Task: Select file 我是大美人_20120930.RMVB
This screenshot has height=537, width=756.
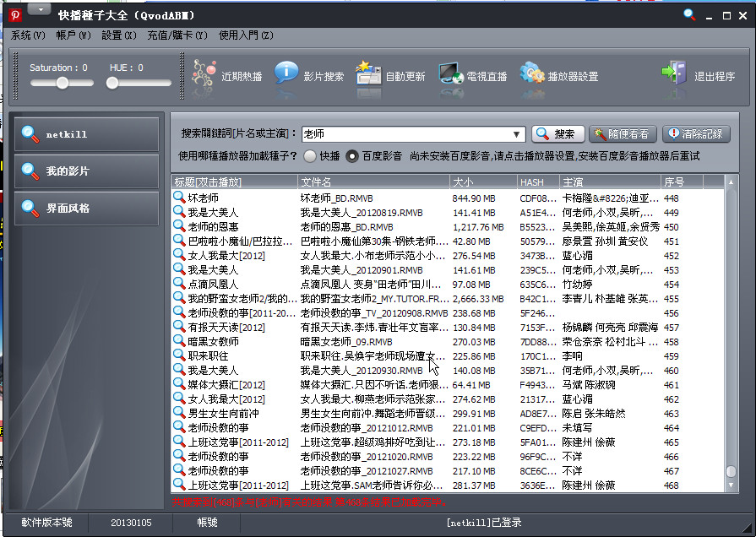Action: coord(362,371)
